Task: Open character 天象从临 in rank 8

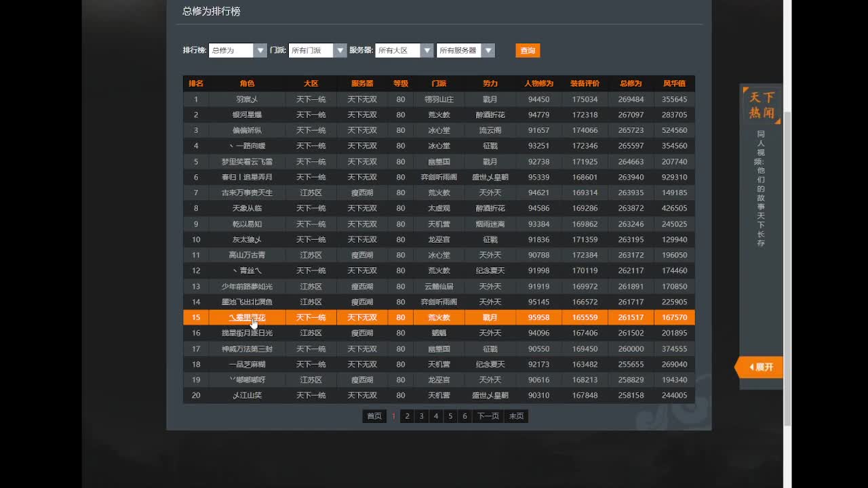Action: (247, 208)
